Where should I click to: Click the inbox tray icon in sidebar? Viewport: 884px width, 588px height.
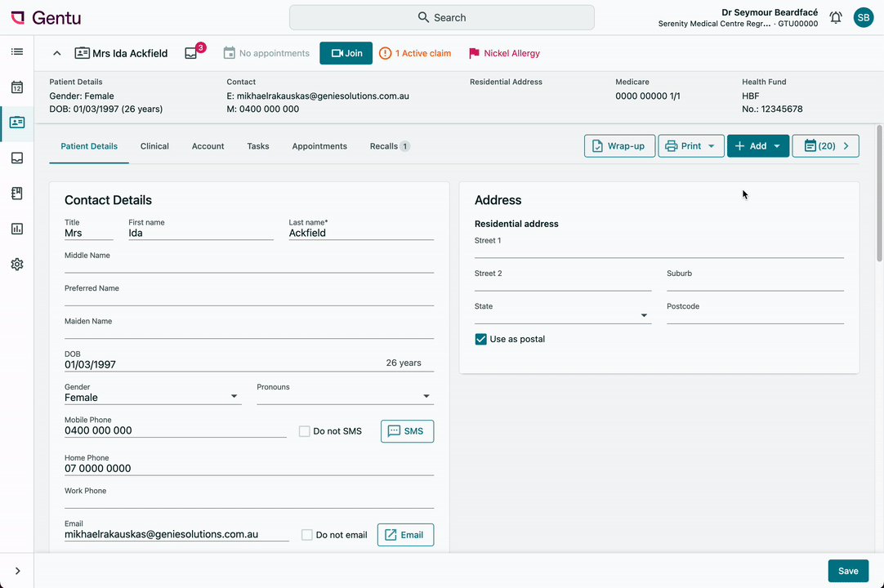point(17,158)
